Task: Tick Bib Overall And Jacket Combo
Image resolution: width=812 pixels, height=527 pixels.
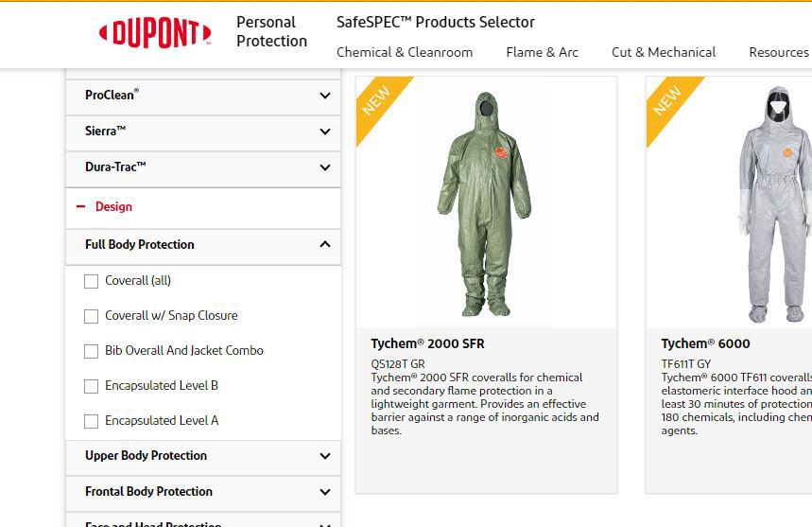Action: click(x=92, y=351)
